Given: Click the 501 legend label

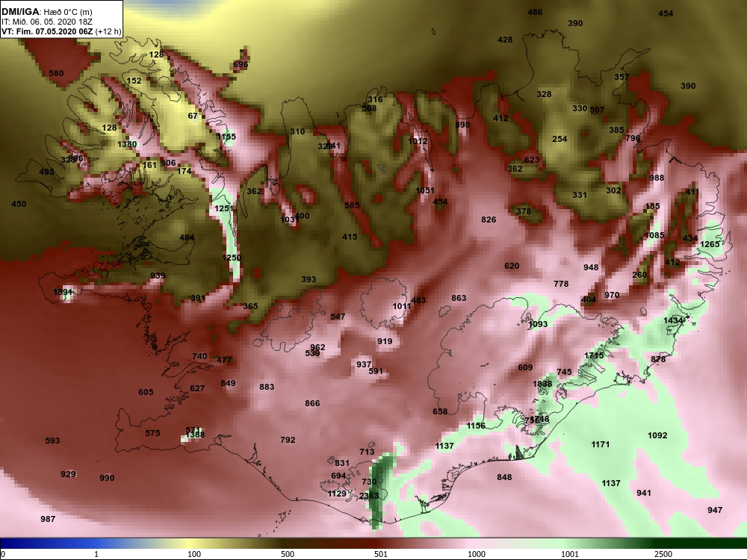Looking at the screenshot, I should tap(381, 554).
